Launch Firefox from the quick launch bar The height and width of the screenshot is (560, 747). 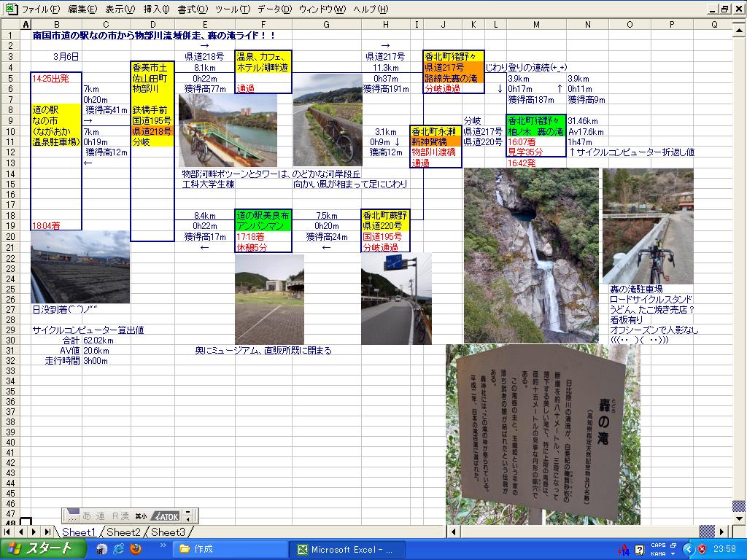point(135,549)
